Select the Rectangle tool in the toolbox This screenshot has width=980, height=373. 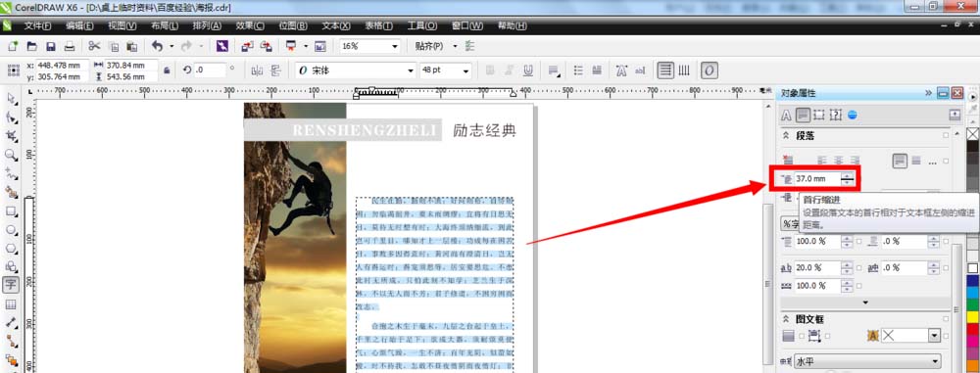[11, 211]
